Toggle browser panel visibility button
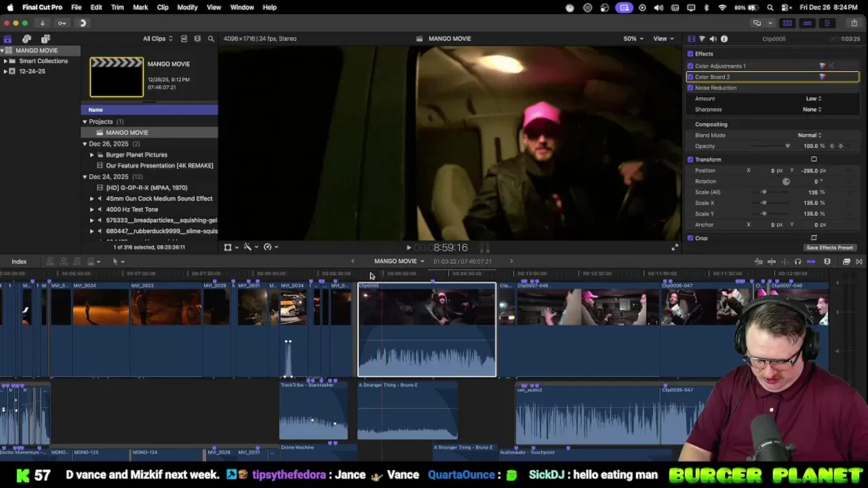 coord(788,23)
